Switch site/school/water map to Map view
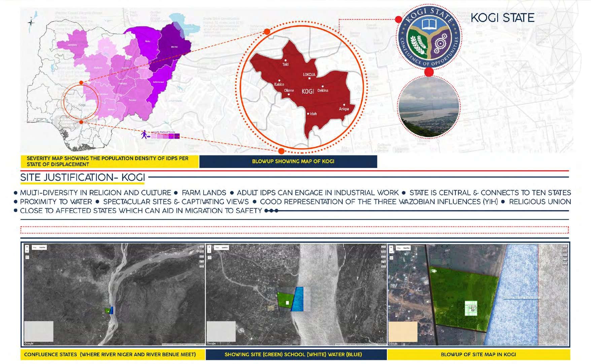Viewport: 591px width, 364px height. pos(217,248)
